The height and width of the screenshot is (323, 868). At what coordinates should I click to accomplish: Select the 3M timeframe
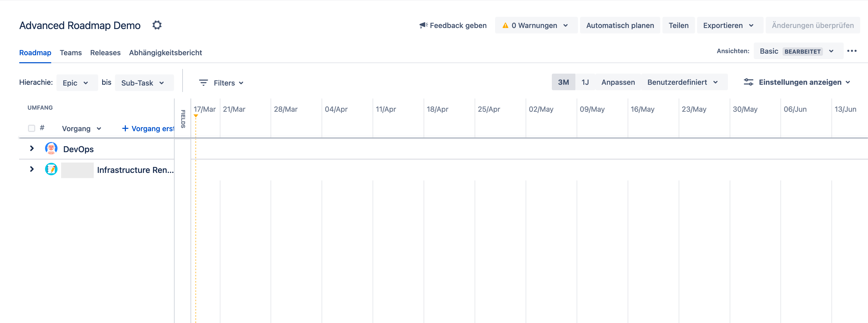pos(563,82)
